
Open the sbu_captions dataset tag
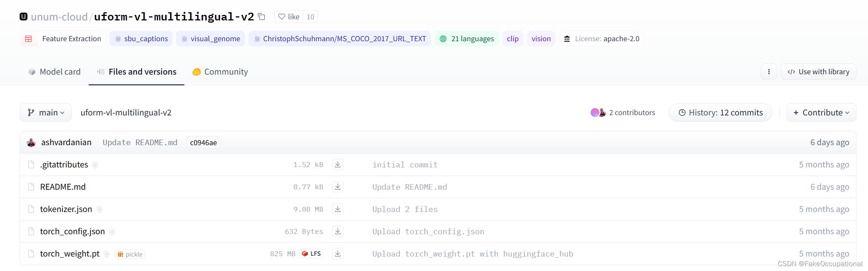point(141,39)
